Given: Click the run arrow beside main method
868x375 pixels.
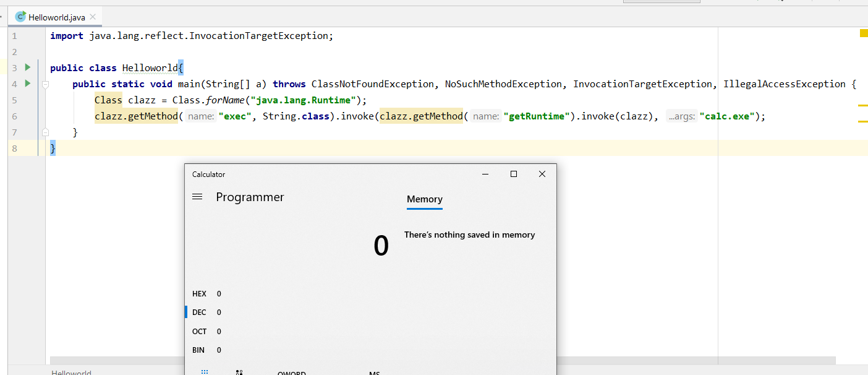Looking at the screenshot, I should point(27,83).
